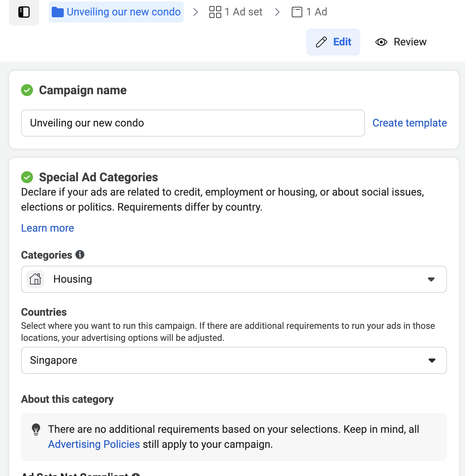The image size is (465, 476).
Task: Click the green checkmark beside Campaign name
Action: 27,90
